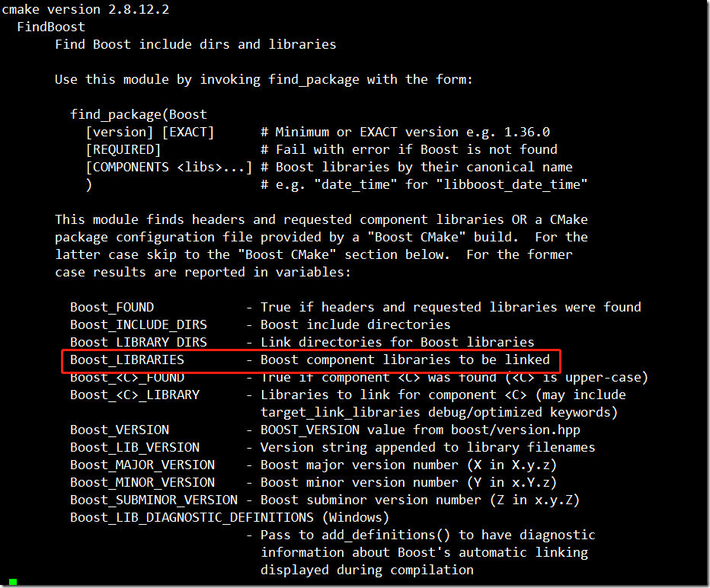Click the Boost_MAJOR_VERSION variable name
The width and height of the screenshot is (710, 588).
click(142, 465)
